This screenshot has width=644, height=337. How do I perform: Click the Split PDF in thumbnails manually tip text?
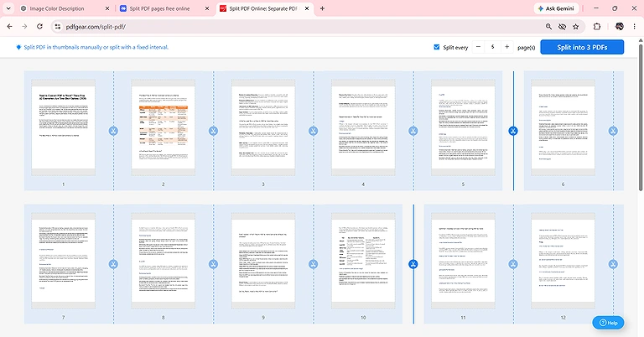(x=96, y=47)
